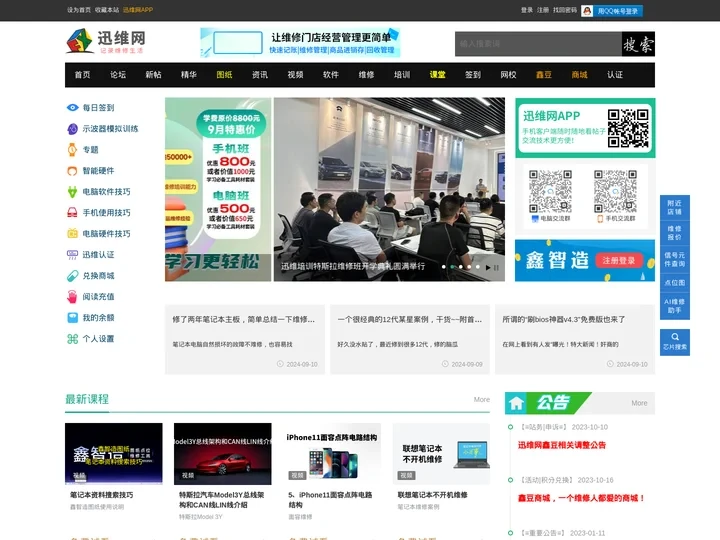Click the 公告 home icon
Image resolution: width=720 pixels, height=540 pixels.
pos(516,403)
